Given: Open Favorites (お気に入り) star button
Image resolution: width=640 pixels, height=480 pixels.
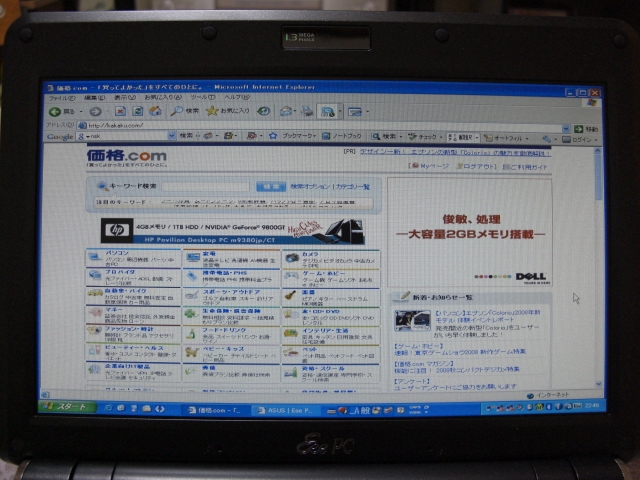Looking at the screenshot, I should [228, 111].
